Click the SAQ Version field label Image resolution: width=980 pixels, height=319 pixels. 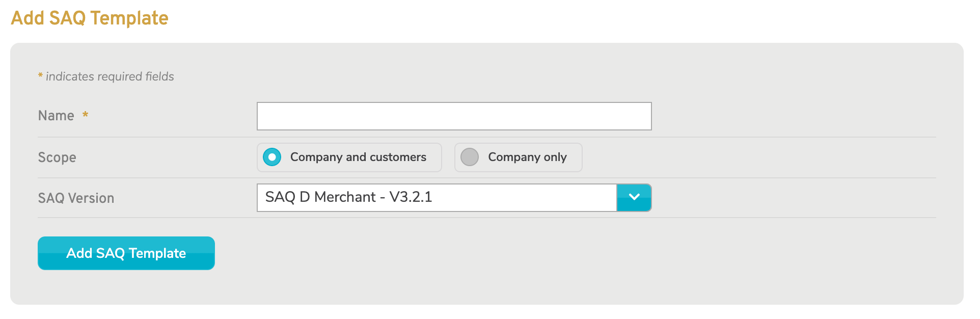(x=76, y=198)
